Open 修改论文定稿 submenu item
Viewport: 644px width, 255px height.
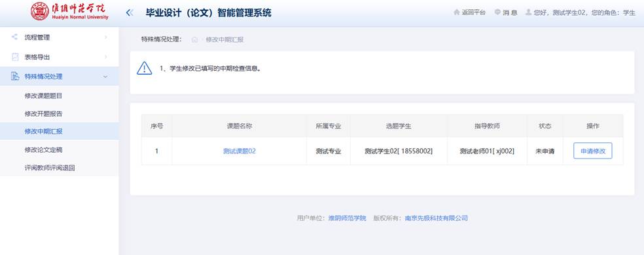59,149
